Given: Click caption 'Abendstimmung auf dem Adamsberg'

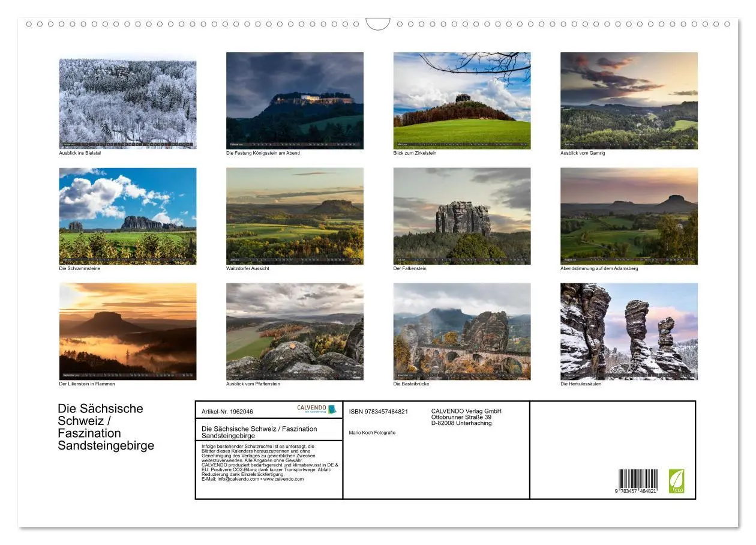Looking at the screenshot, I should click(599, 268).
